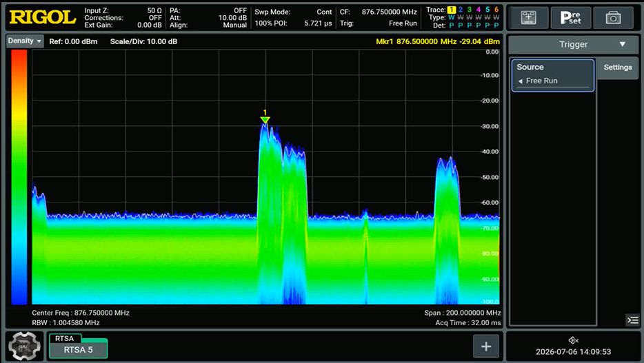
Task: Open the Source Free Run selector
Action: tap(552, 75)
